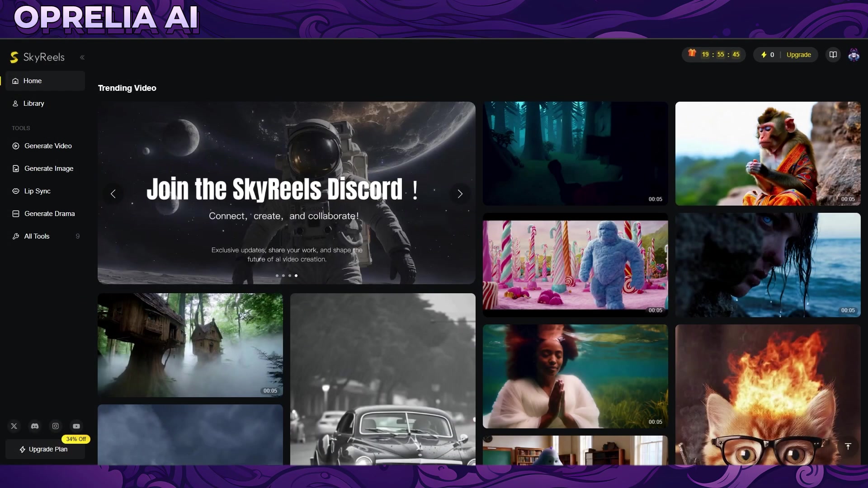Image resolution: width=868 pixels, height=488 pixels.
Task: Click the Library person icon
Action: pyautogui.click(x=15, y=103)
